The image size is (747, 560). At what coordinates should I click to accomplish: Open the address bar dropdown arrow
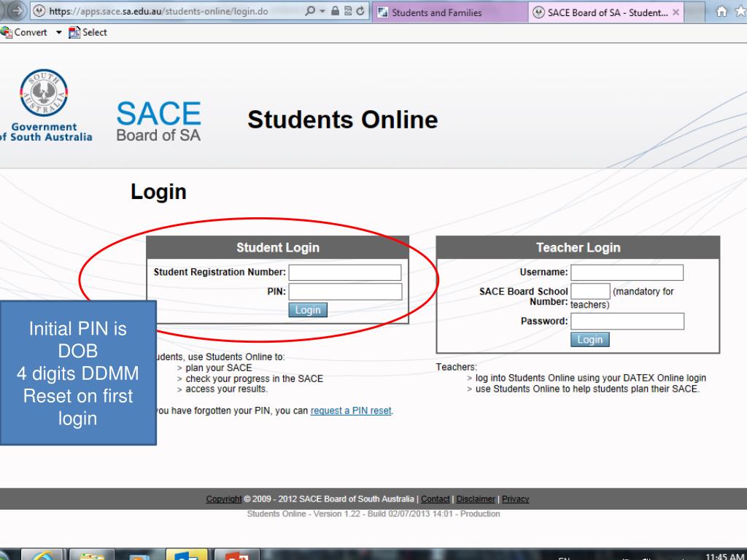point(322,11)
